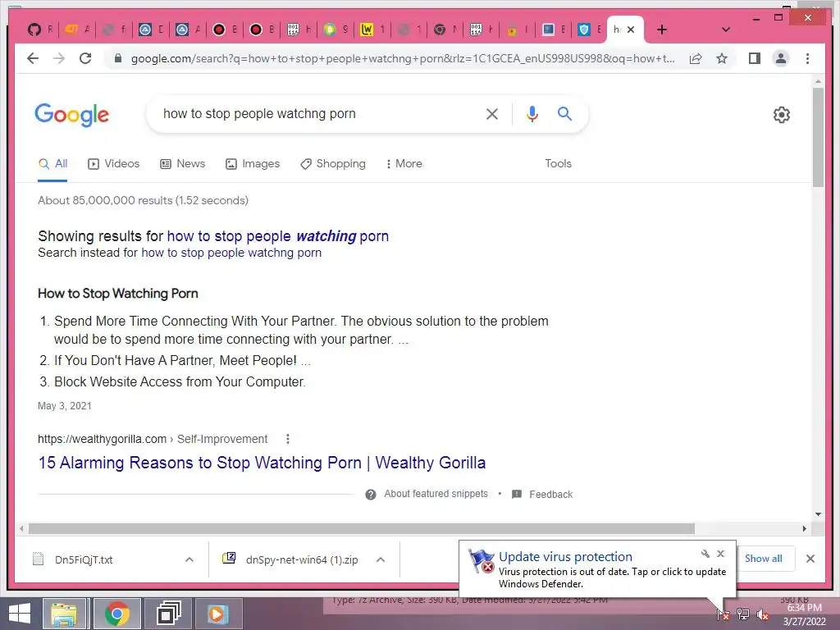Expand options for dnSpy-net-win64 zip download
This screenshot has width=840, height=630.
pos(381,559)
